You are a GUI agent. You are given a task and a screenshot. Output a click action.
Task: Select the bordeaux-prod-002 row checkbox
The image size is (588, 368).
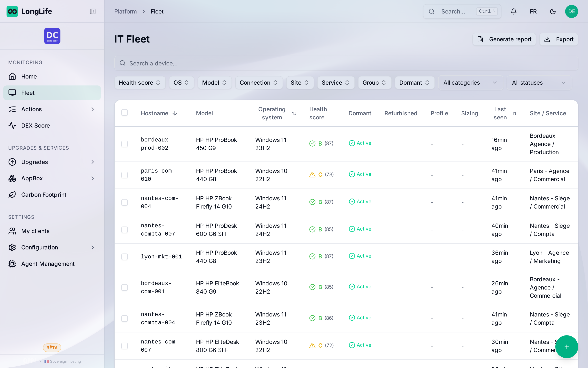click(124, 144)
